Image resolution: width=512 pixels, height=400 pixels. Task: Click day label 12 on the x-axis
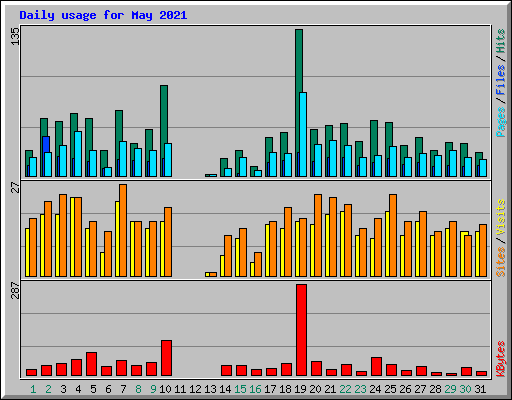[195, 389]
